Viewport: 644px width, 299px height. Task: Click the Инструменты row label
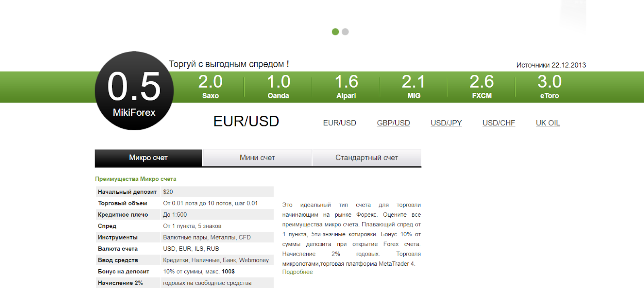(x=118, y=238)
